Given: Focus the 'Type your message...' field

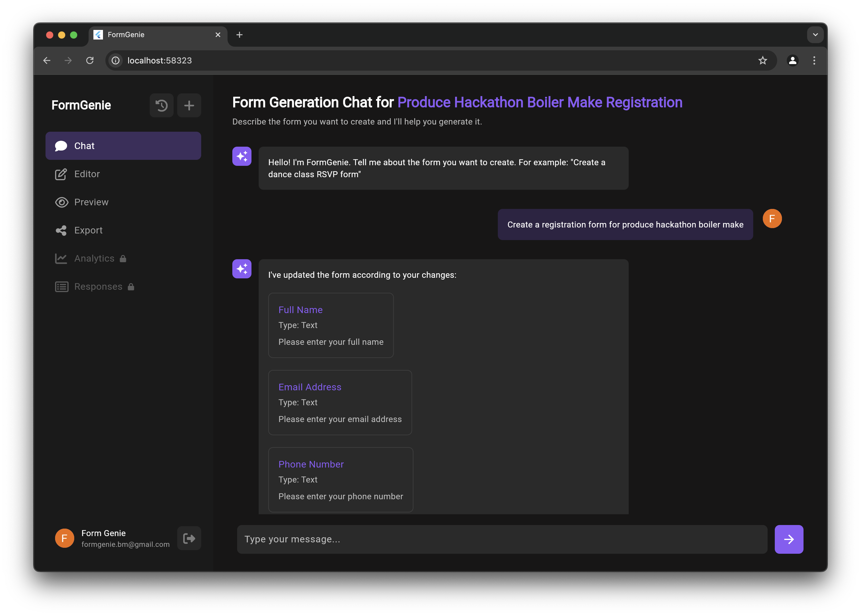Looking at the screenshot, I should pos(501,539).
